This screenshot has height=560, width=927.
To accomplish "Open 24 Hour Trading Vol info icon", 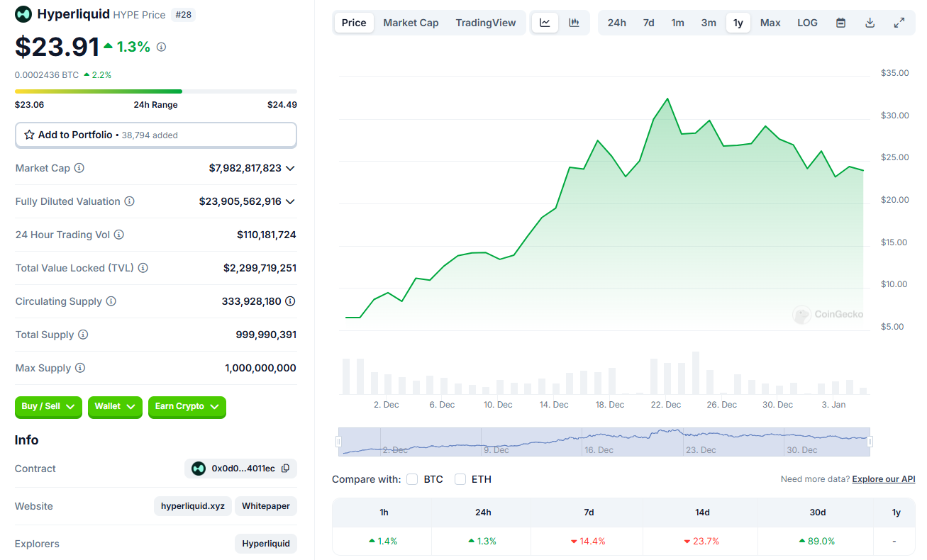I will point(119,235).
